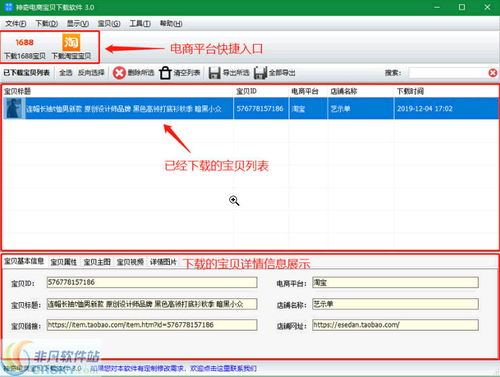Screen dimensions: 500x377
Task: Click the export all disks icon
Action: coord(260,73)
